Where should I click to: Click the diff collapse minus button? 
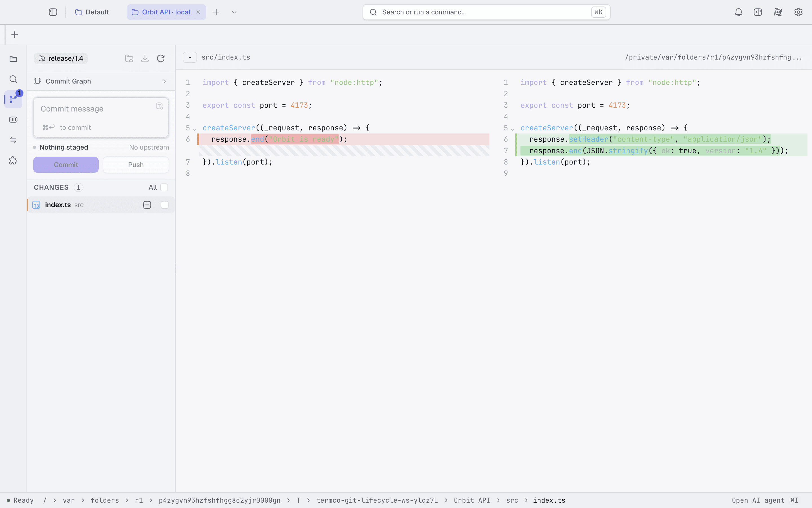click(x=190, y=58)
